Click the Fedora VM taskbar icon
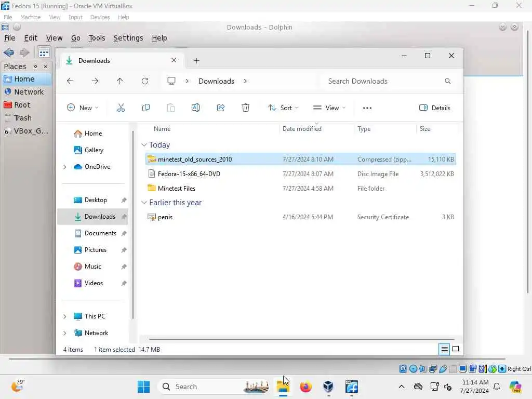Screen dimensions: 532x399 coord(352,387)
